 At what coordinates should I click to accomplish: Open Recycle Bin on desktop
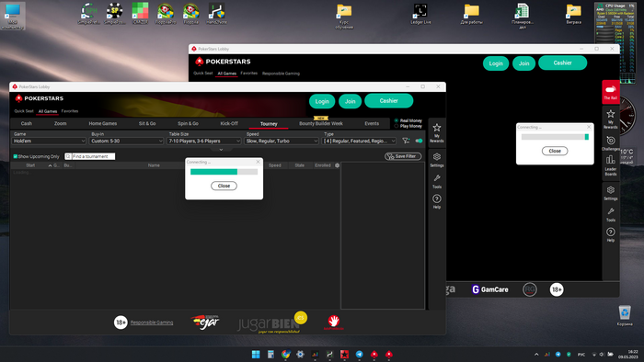pyautogui.click(x=625, y=315)
